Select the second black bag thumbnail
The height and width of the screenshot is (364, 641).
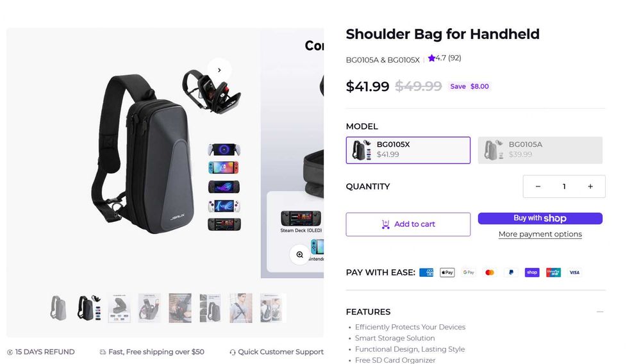(88, 308)
